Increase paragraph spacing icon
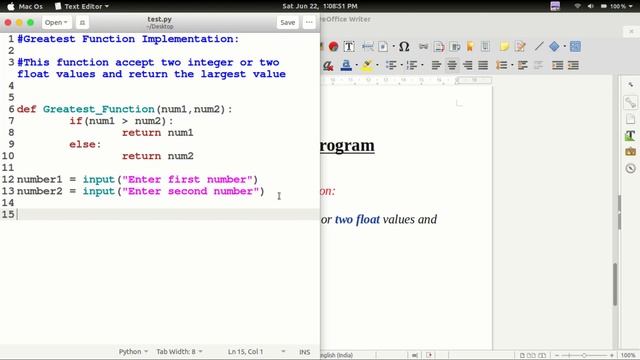Viewport: 640px width, 360px height. (523, 65)
